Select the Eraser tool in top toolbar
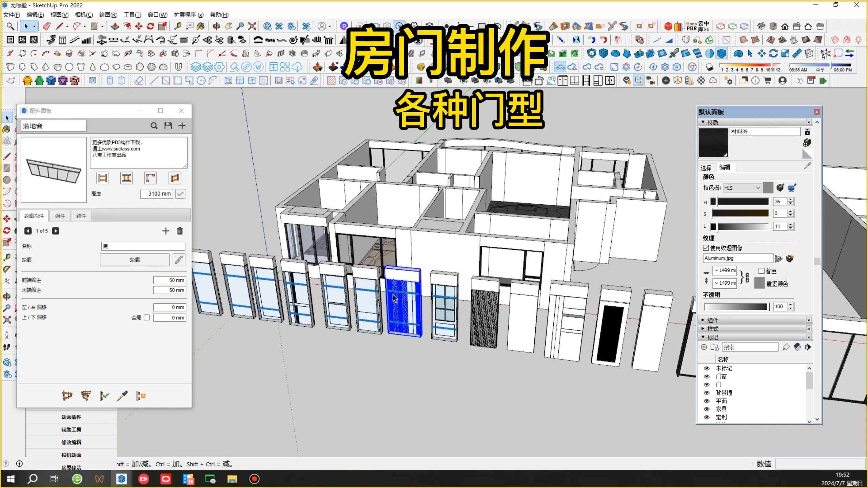 pyautogui.click(x=47, y=26)
